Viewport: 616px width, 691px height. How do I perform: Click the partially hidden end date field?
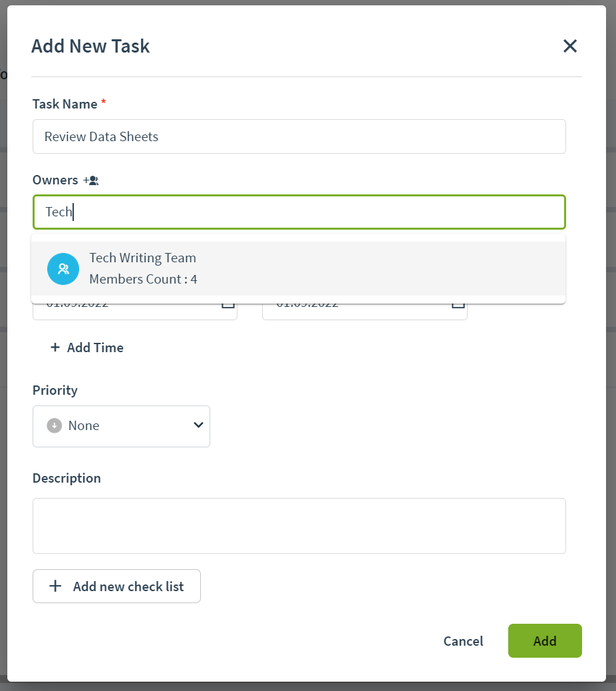[365, 312]
